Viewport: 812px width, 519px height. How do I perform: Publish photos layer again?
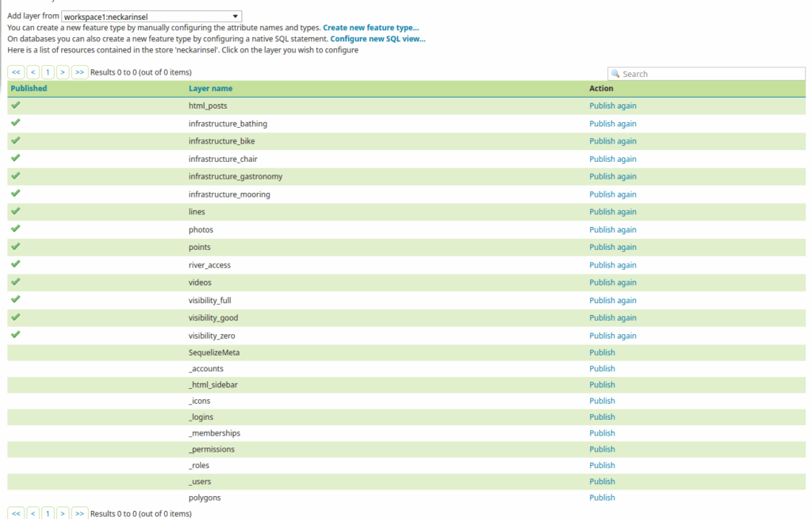613,229
